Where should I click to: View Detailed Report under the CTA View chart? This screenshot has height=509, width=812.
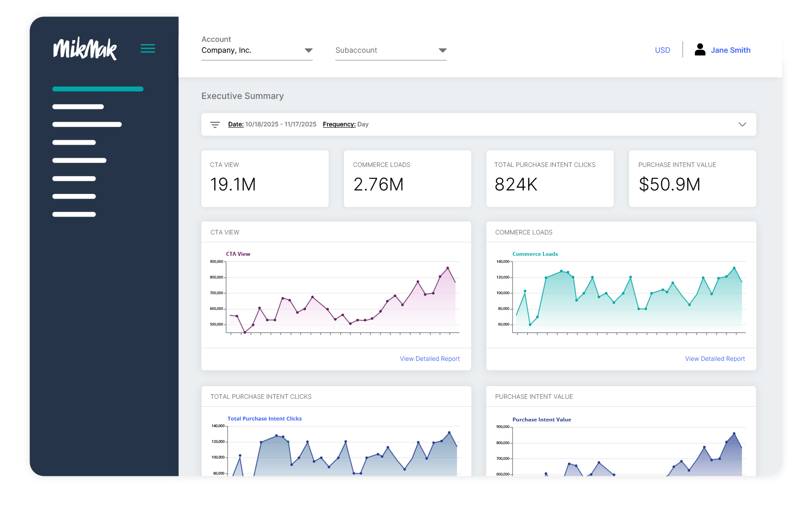(x=429, y=359)
